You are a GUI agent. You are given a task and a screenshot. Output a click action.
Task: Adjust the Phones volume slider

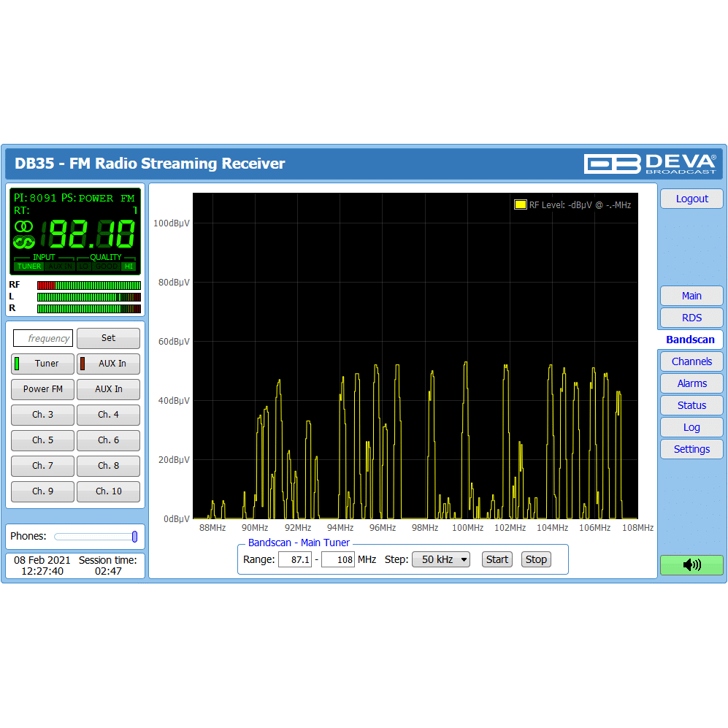pos(134,537)
